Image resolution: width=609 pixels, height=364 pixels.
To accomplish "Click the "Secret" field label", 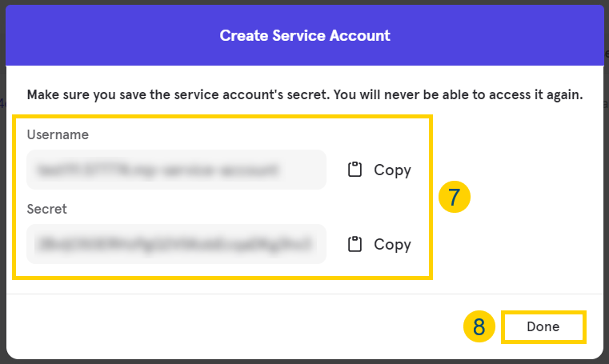I will (47, 209).
